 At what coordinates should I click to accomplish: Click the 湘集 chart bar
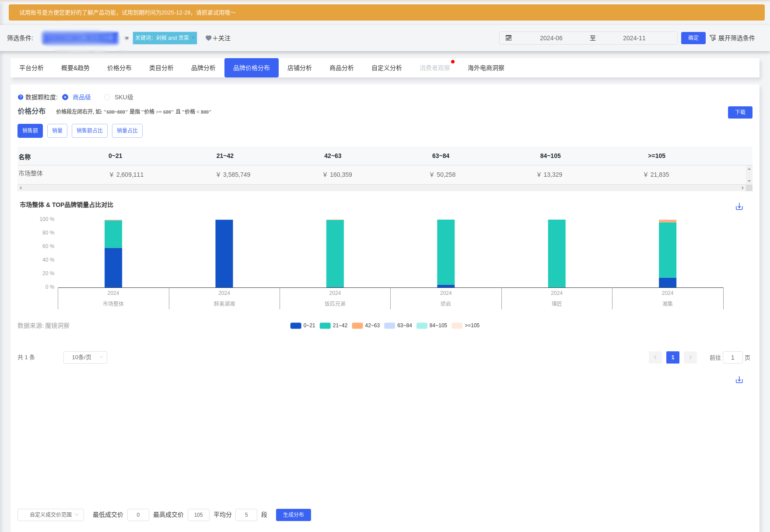pyautogui.click(x=668, y=254)
